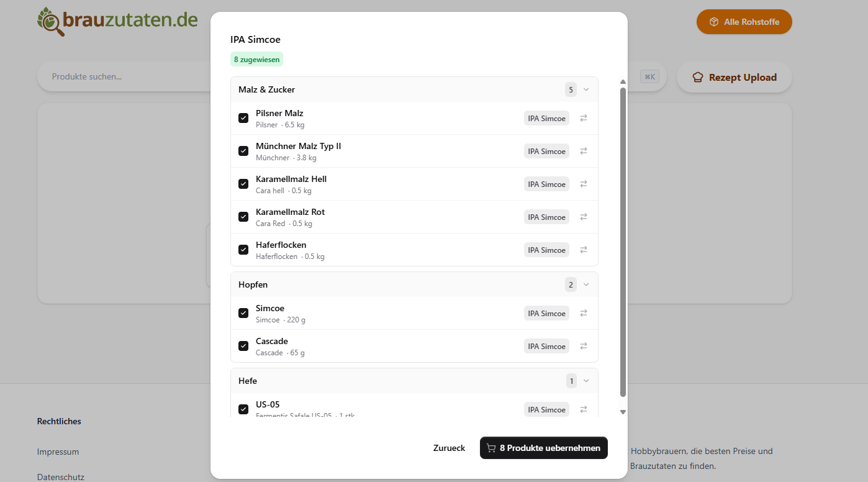Screen dimensions: 868x482
Task: Uncheck the Pilsner Malz checkbox
Action: (243, 118)
